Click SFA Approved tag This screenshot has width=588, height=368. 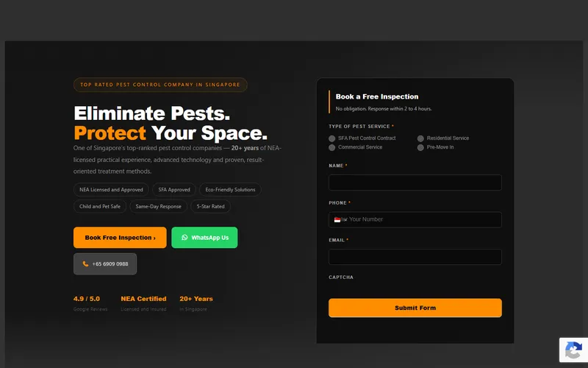174,190
